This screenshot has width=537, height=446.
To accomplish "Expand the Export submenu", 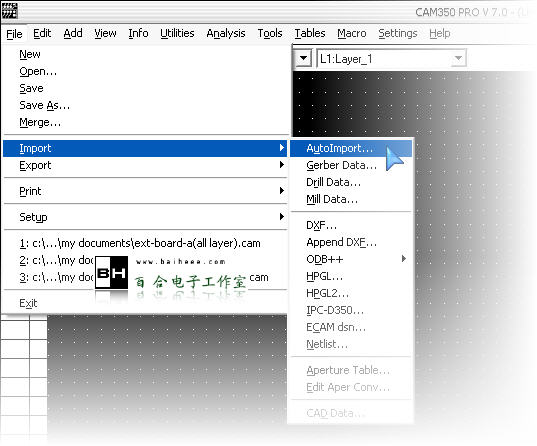I will point(145,165).
